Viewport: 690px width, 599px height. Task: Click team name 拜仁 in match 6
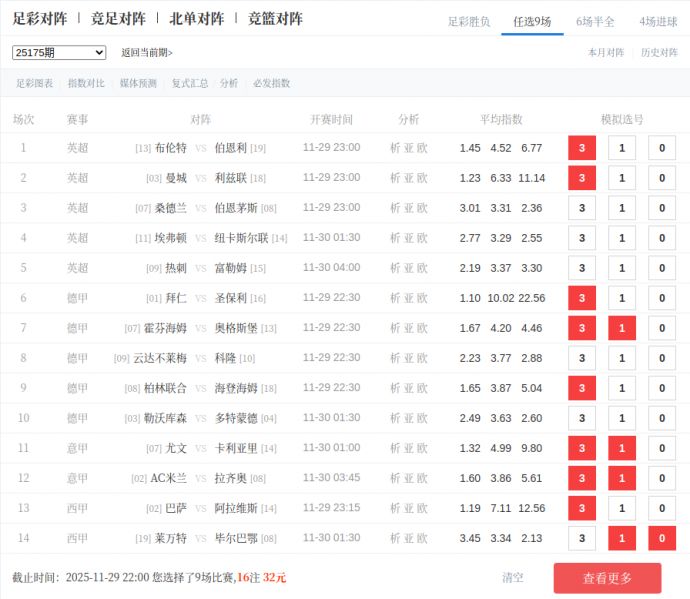click(x=176, y=298)
